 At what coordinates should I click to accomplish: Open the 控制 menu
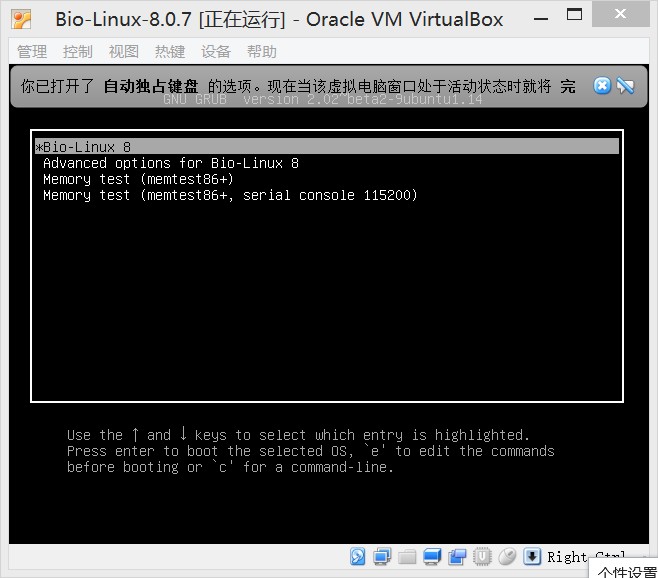(x=78, y=52)
